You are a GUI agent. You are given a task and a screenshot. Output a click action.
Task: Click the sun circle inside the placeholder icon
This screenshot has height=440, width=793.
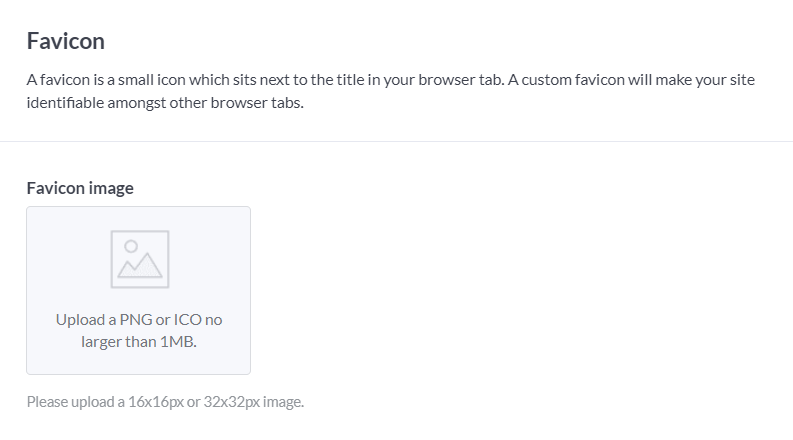tap(131, 246)
